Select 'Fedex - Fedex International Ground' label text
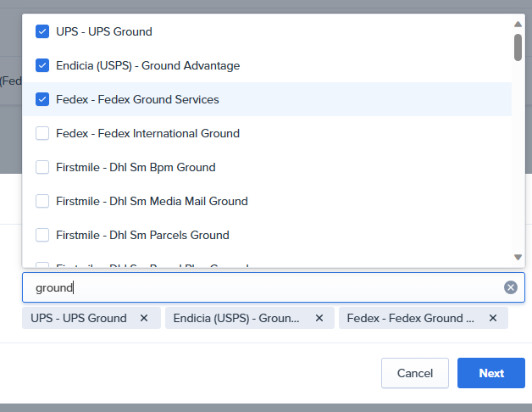532x412 pixels. click(x=148, y=133)
